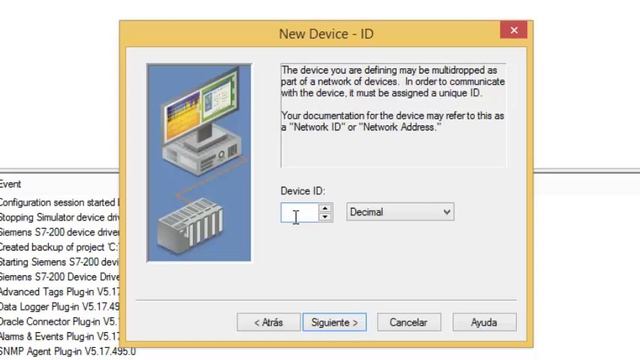
Task: Click the Event column header
Action: 10,184
